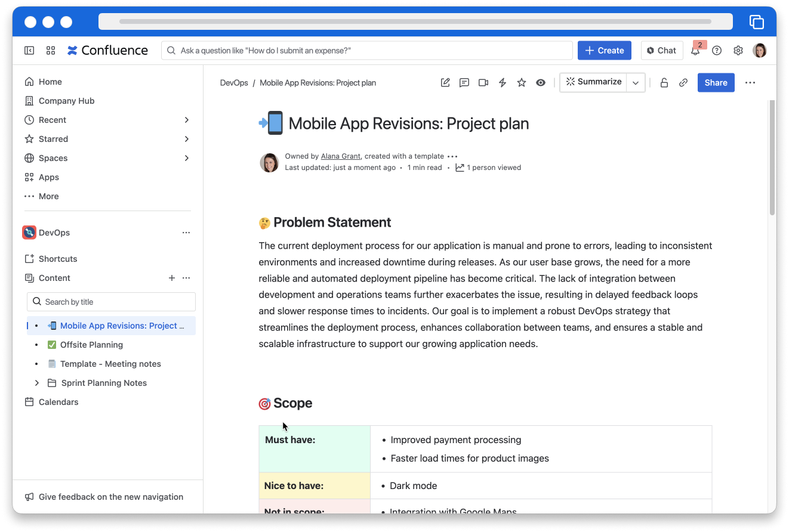Toggle watching with the eye icon
This screenshot has height=532, width=789.
coord(541,83)
